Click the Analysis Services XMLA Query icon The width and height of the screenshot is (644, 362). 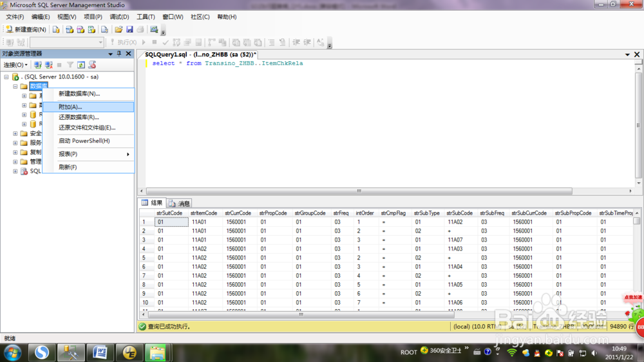pos(91,29)
